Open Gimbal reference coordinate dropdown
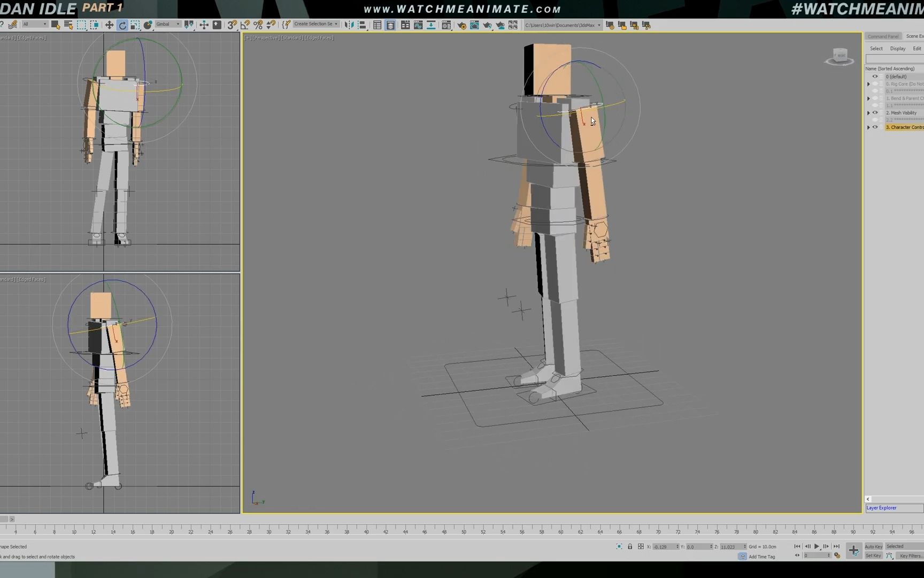This screenshot has width=924, height=578. (x=168, y=24)
